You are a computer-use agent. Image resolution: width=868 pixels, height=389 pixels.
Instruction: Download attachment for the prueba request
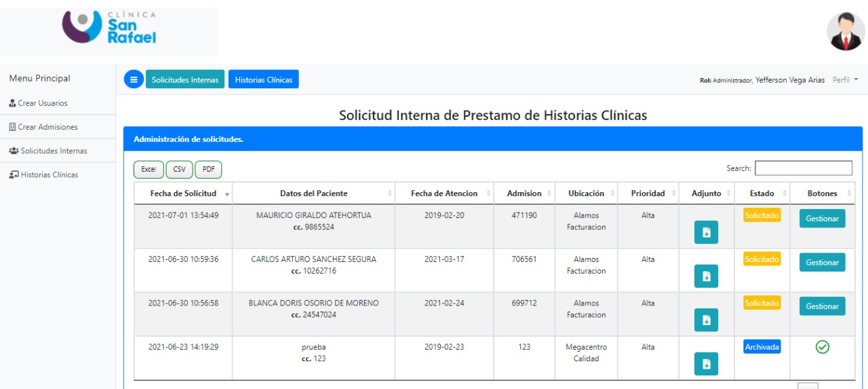(706, 364)
